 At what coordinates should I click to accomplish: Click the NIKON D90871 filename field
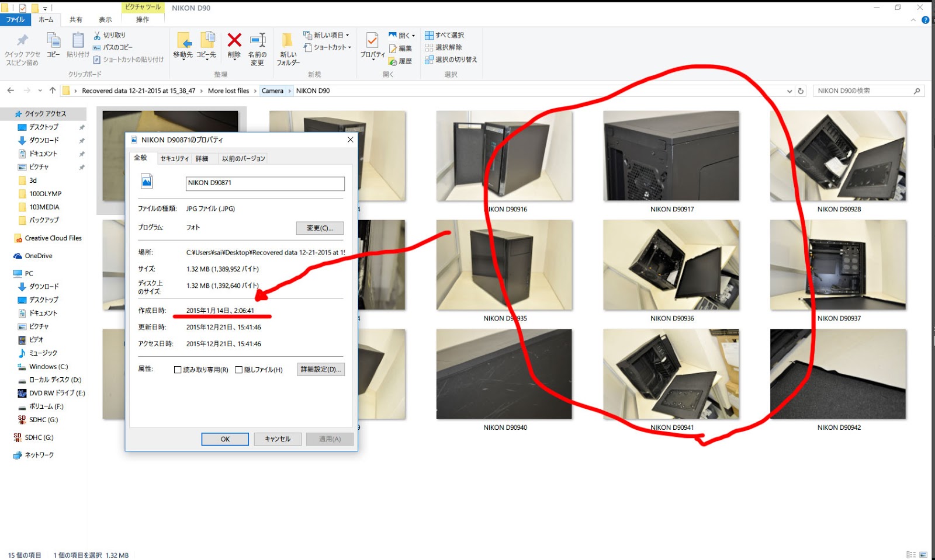pos(265,183)
